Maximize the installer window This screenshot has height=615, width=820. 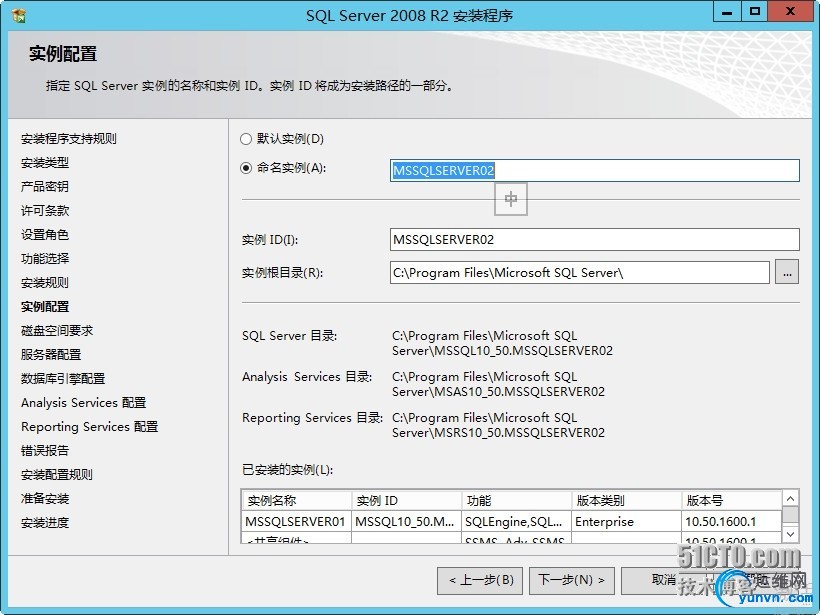point(755,12)
